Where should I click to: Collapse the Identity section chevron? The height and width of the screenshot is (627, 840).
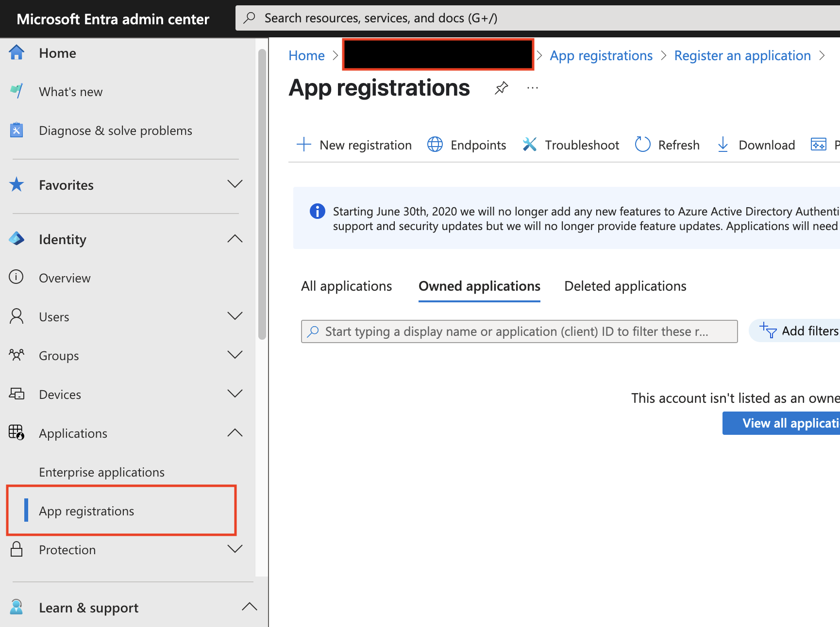tap(235, 239)
